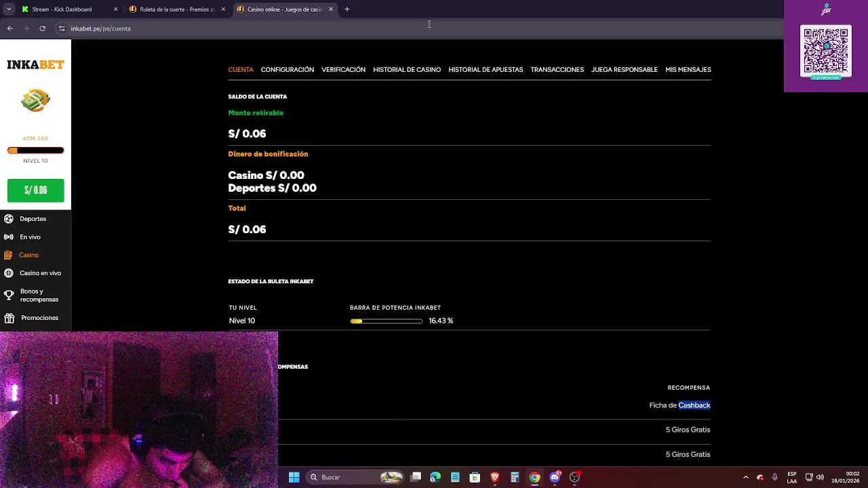Open HISTORIAL DE APUESTAS
Screen dimensions: 868x488
pos(486,70)
